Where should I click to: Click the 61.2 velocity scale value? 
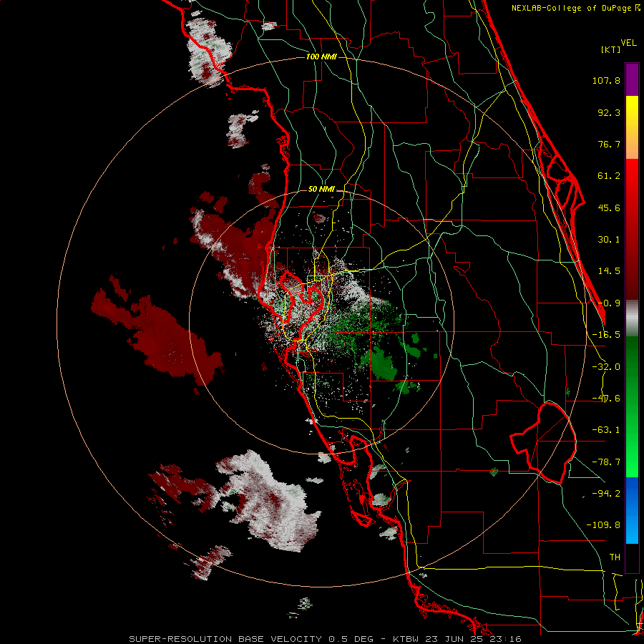pos(609,176)
